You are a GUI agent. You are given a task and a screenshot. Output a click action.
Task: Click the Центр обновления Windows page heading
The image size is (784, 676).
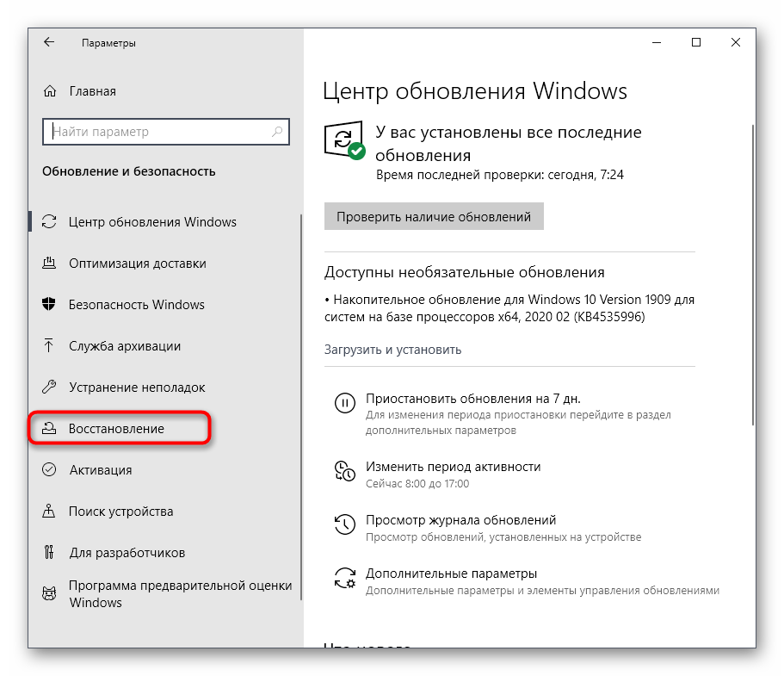[x=474, y=91]
